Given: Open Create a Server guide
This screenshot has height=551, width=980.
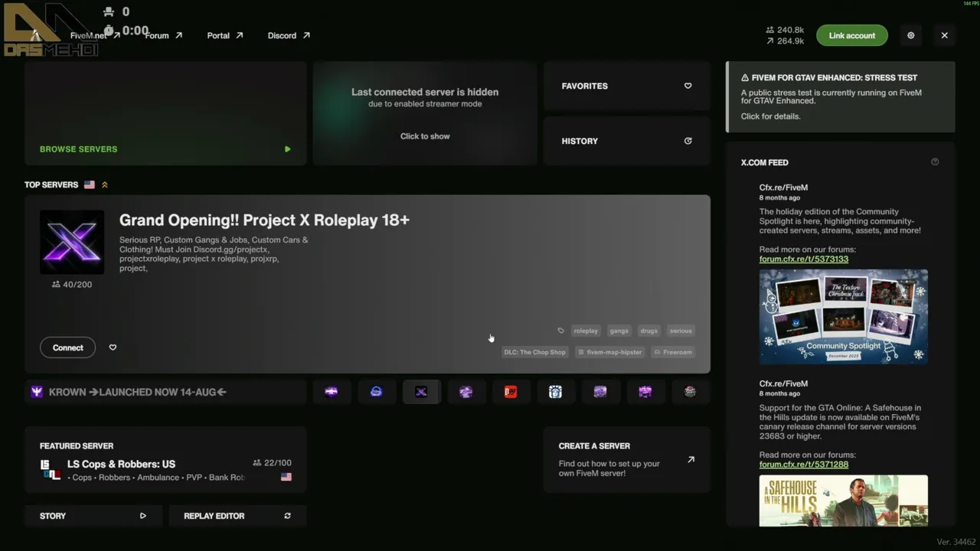Looking at the screenshot, I should [626, 459].
